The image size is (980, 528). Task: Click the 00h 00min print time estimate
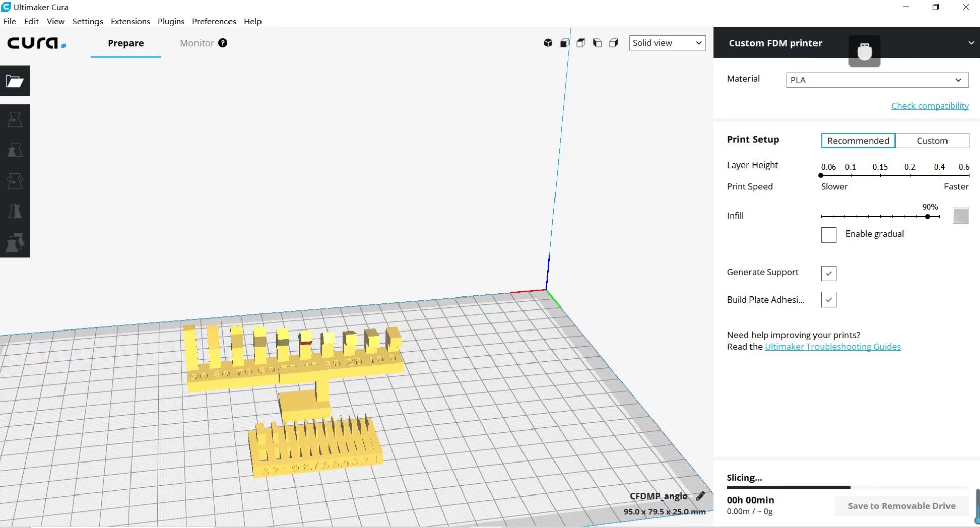pos(750,500)
